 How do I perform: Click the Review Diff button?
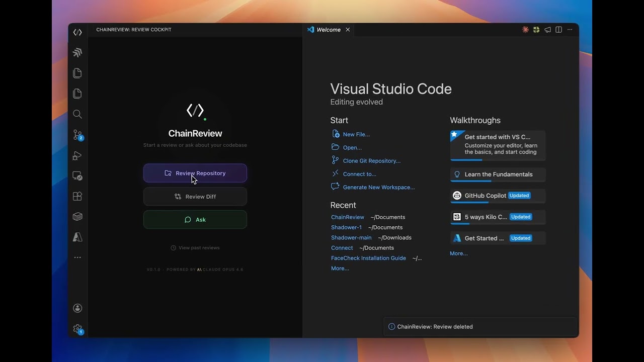(195, 197)
